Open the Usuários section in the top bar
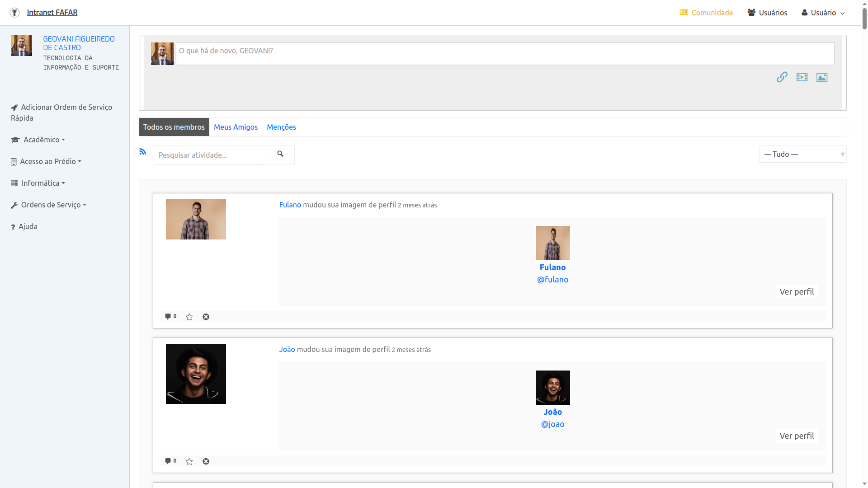 (767, 12)
